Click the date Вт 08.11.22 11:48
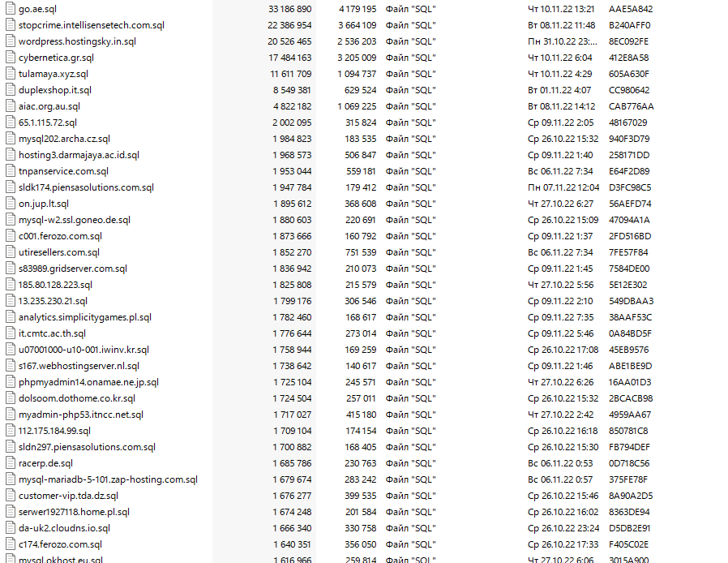 [561, 25]
